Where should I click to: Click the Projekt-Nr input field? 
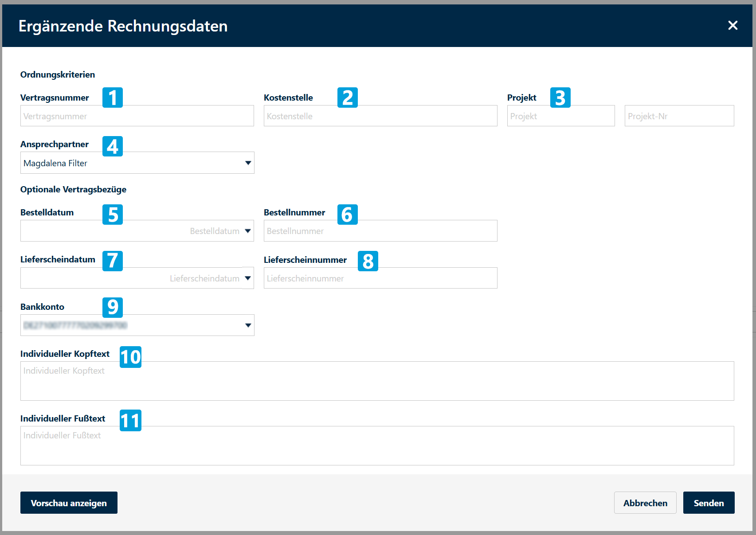pos(679,116)
